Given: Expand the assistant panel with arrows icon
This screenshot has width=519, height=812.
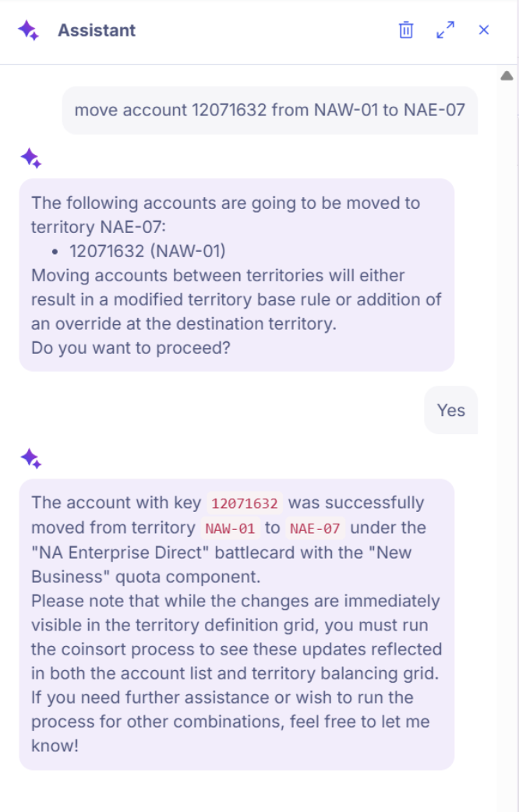Looking at the screenshot, I should coord(446,30).
